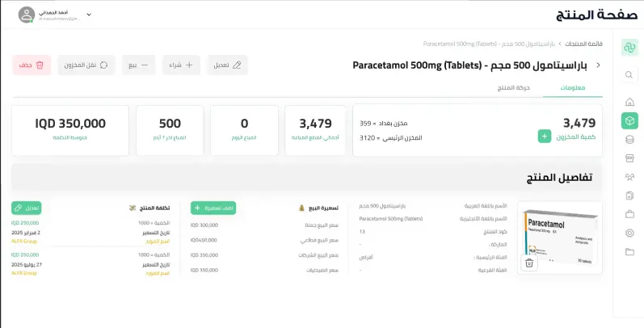Click the user avatar at top left
Image resolution: width=644 pixels, height=328 pixels.
coord(27,15)
